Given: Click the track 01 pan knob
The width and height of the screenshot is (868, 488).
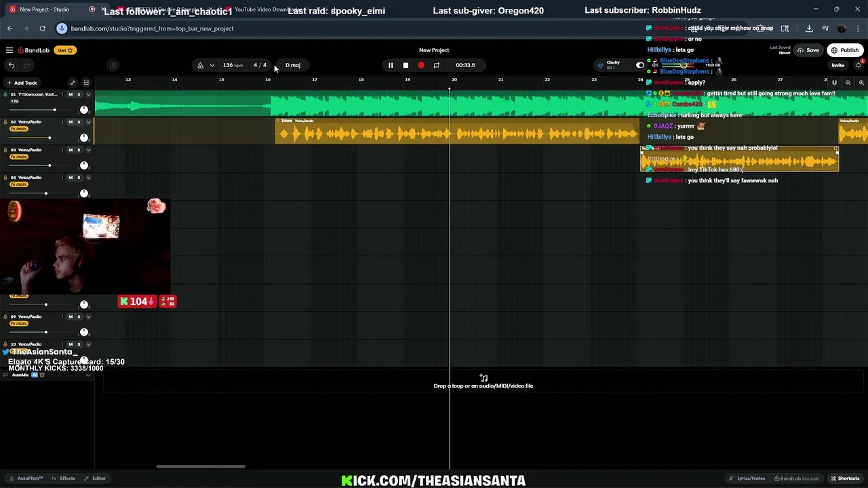Looking at the screenshot, I should click(84, 109).
